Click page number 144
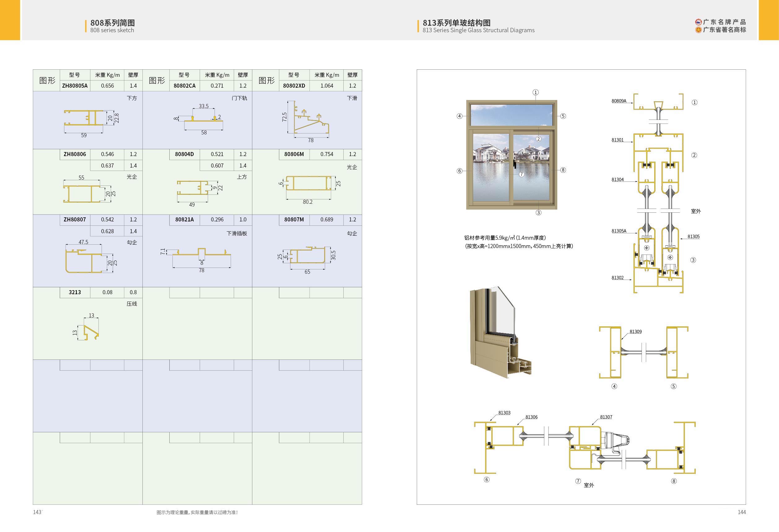The image size is (779, 532). (742, 512)
